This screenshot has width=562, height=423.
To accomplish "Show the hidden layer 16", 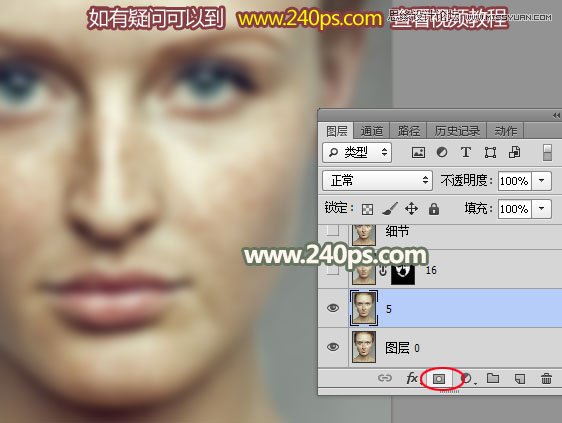I will pyautogui.click(x=333, y=270).
